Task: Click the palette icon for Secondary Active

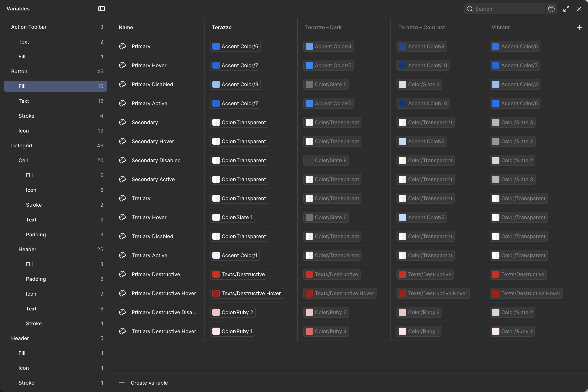Action: tap(122, 179)
